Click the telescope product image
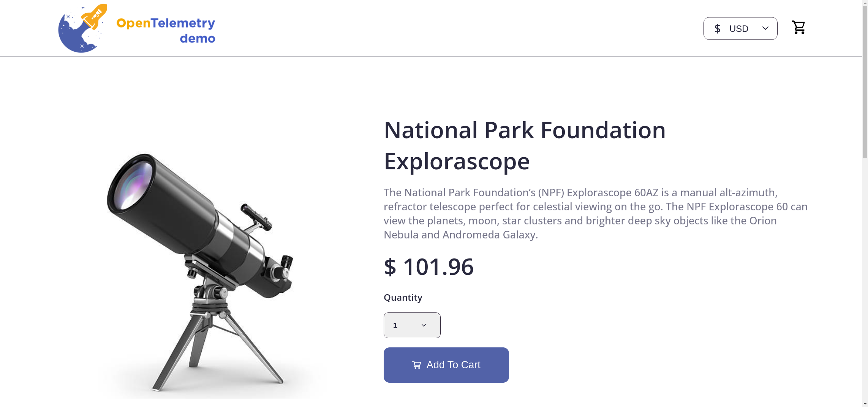 (x=213, y=273)
